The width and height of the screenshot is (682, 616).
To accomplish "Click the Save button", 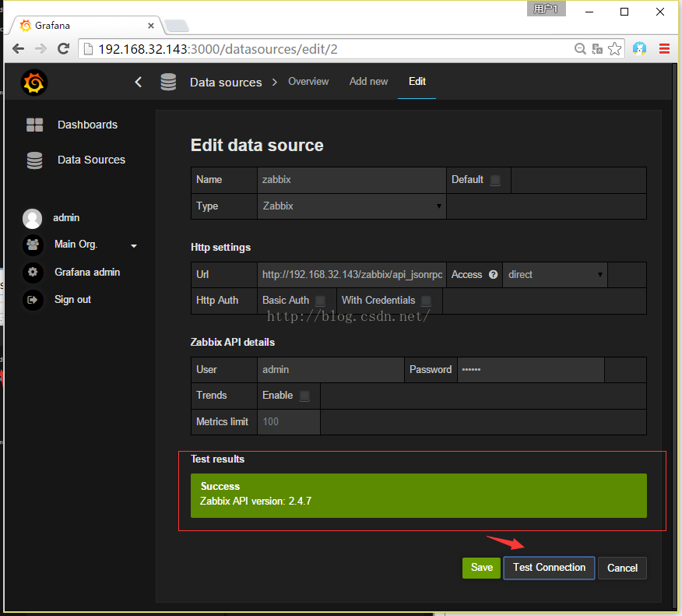I will point(481,568).
